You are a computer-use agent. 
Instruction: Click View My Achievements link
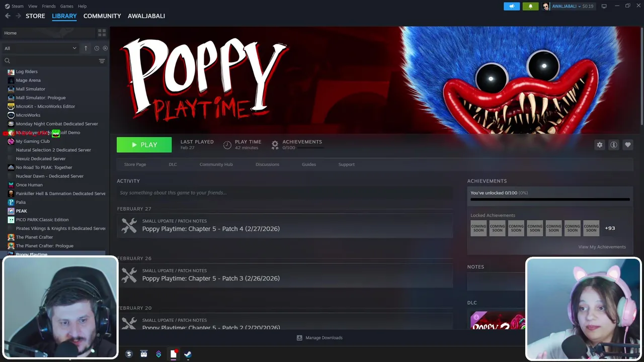602,247
